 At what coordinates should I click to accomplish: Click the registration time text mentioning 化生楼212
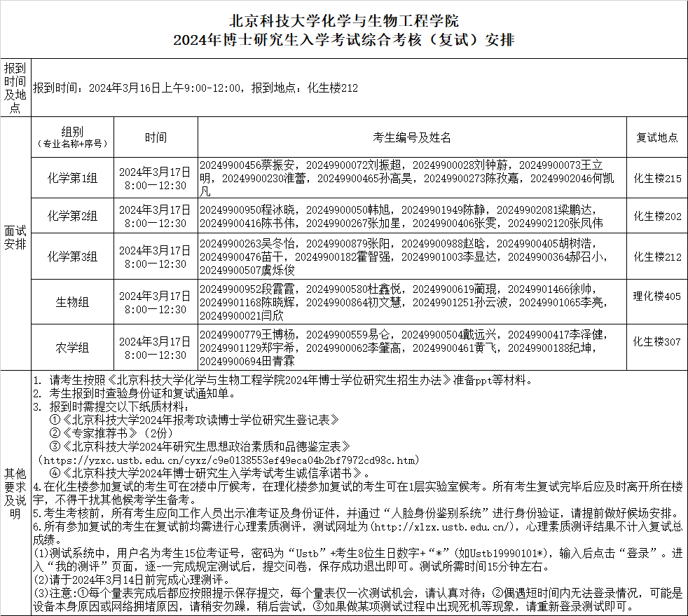point(195,88)
